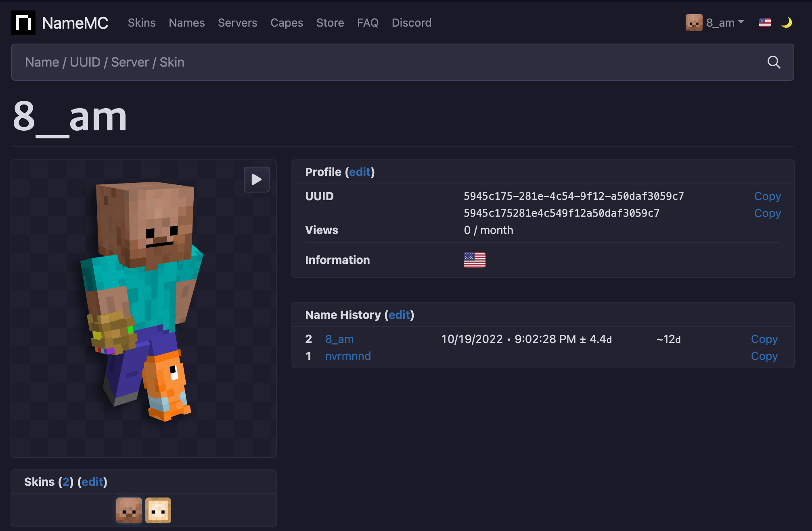812x531 pixels.
Task: Open the 8_am name link
Action: tap(339, 339)
